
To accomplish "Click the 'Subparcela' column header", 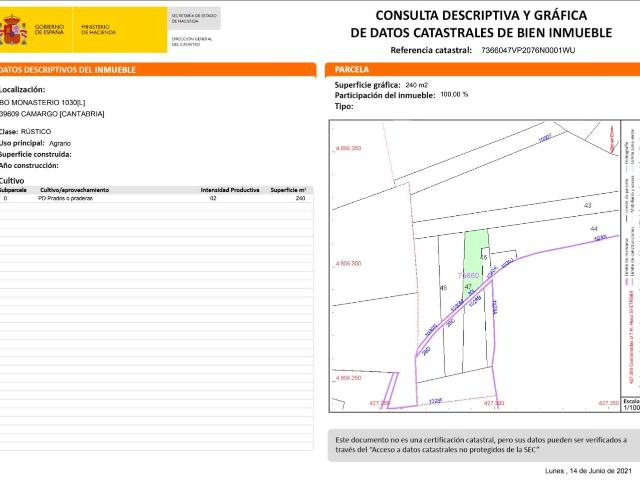I will [13, 190].
